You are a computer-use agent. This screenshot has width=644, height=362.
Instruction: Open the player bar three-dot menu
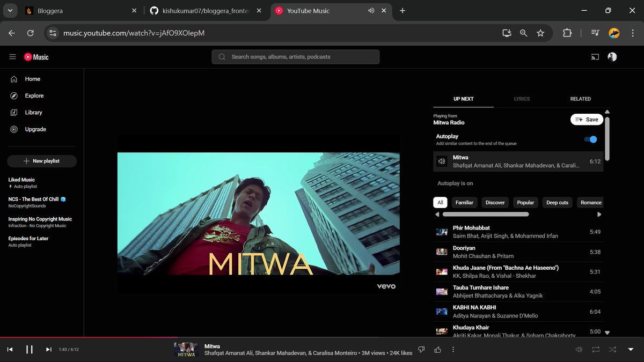tap(453, 350)
